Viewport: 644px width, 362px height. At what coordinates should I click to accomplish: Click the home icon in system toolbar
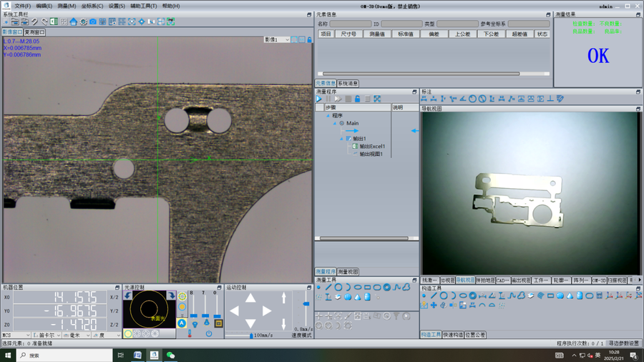74,22
